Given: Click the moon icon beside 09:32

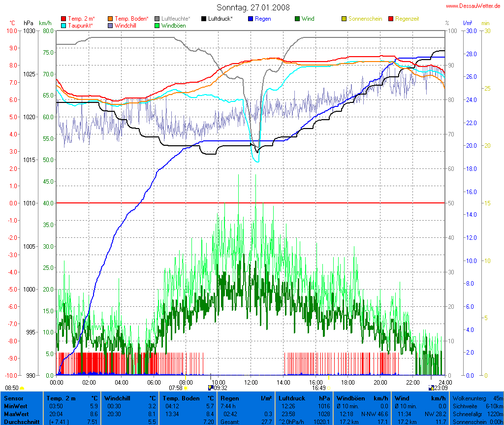Looking at the screenshot, I should click(x=211, y=388).
